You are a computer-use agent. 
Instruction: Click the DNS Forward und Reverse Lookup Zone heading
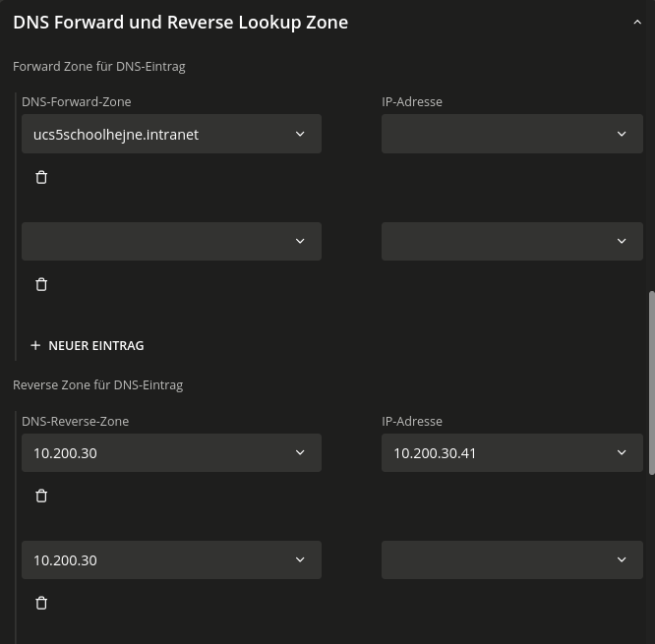(x=180, y=23)
